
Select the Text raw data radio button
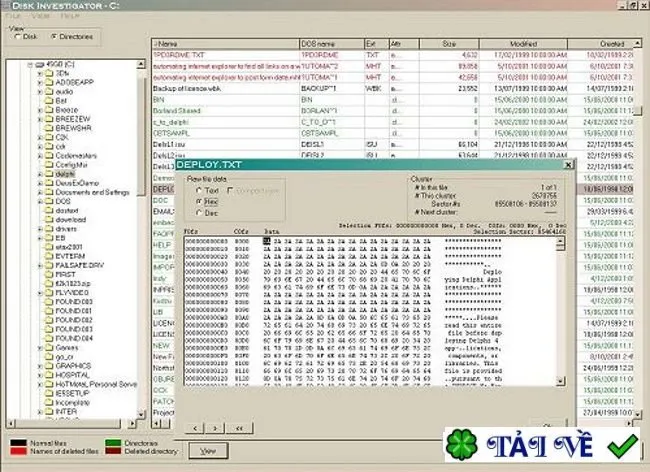tap(199, 191)
